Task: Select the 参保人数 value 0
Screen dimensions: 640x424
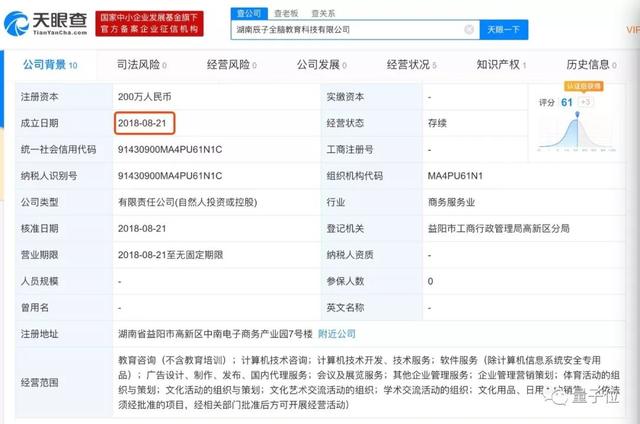Action: pyautogui.click(x=430, y=281)
